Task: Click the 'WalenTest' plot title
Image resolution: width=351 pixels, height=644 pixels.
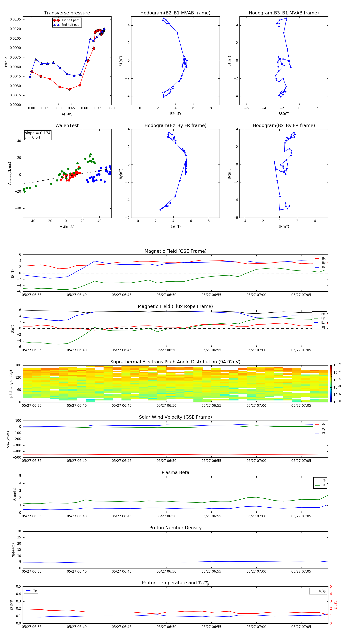Action: (x=67, y=125)
